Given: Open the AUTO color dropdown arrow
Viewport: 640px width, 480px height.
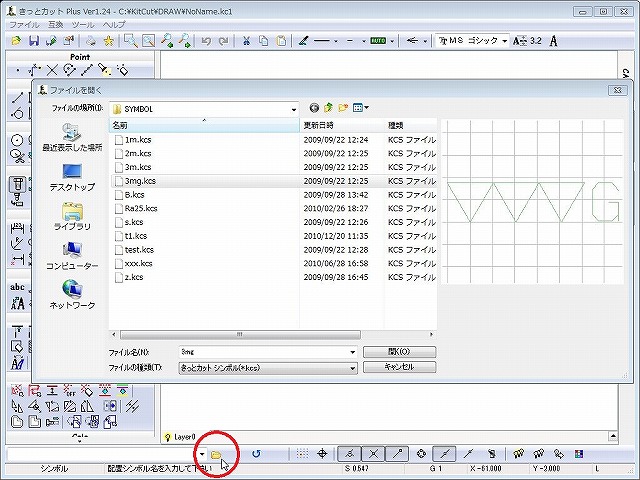Looking at the screenshot, I should 392,41.
